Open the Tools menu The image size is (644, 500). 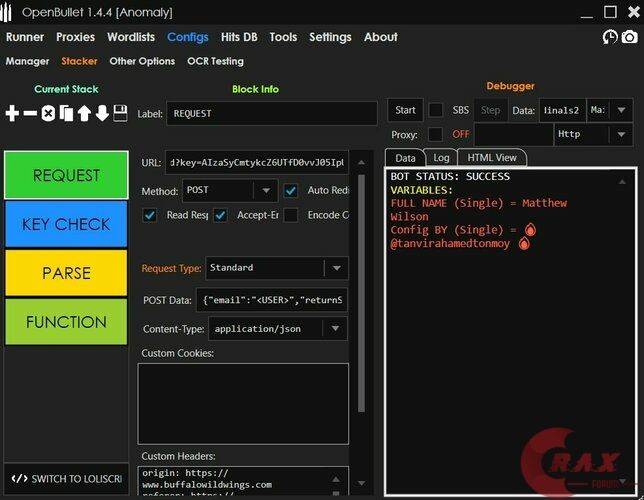283,37
